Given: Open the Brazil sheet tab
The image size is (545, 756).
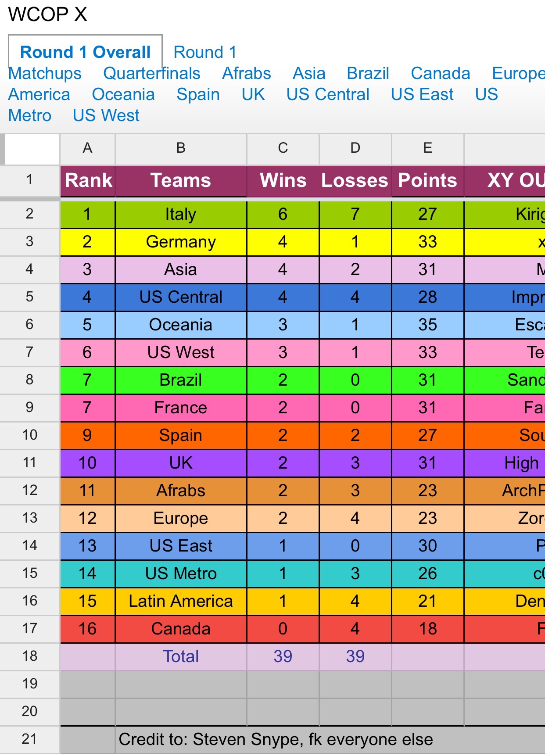Looking at the screenshot, I should click(368, 73).
